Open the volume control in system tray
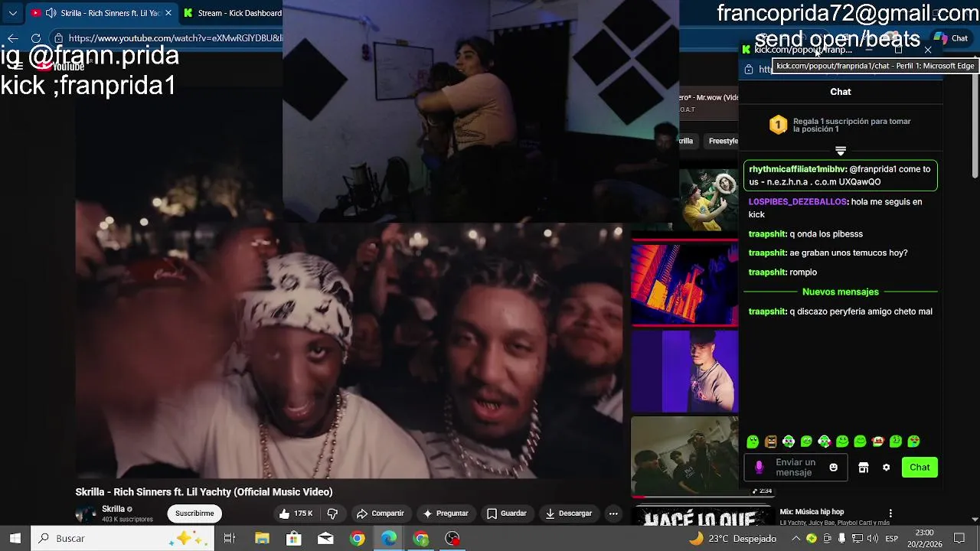Image resolution: width=980 pixels, height=551 pixels. click(872, 539)
